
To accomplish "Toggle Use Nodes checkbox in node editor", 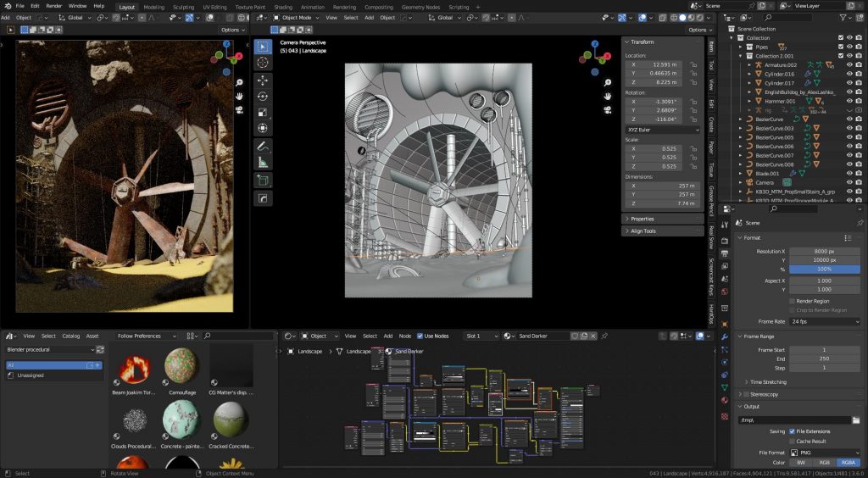I will [x=420, y=336].
